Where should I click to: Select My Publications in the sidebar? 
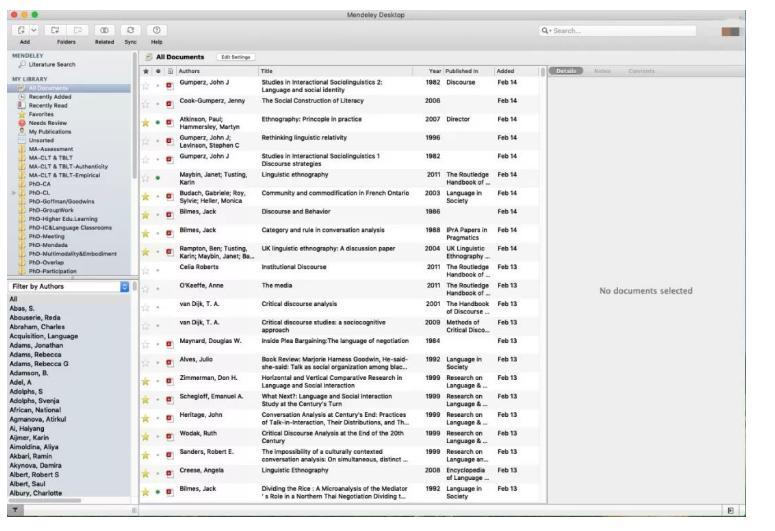(49, 132)
